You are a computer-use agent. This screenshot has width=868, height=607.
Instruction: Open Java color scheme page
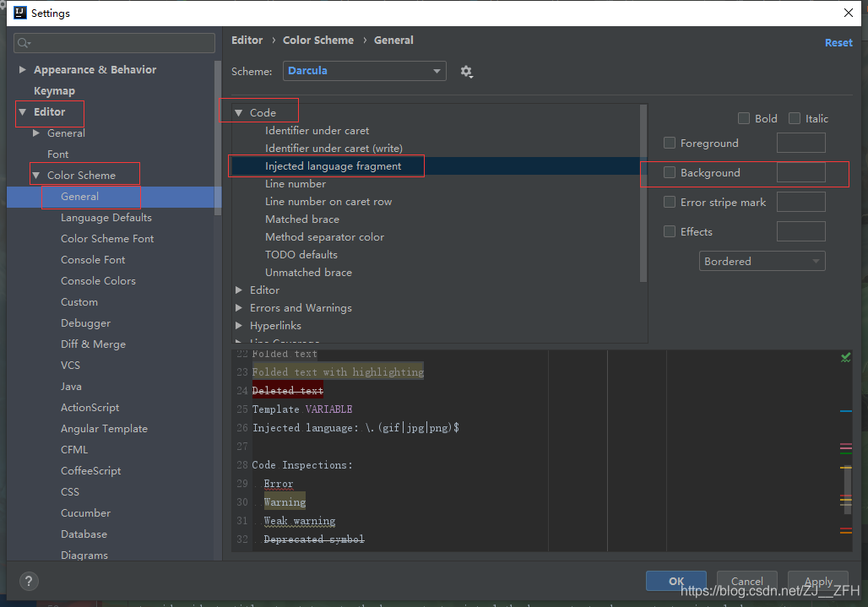(71, 386)
